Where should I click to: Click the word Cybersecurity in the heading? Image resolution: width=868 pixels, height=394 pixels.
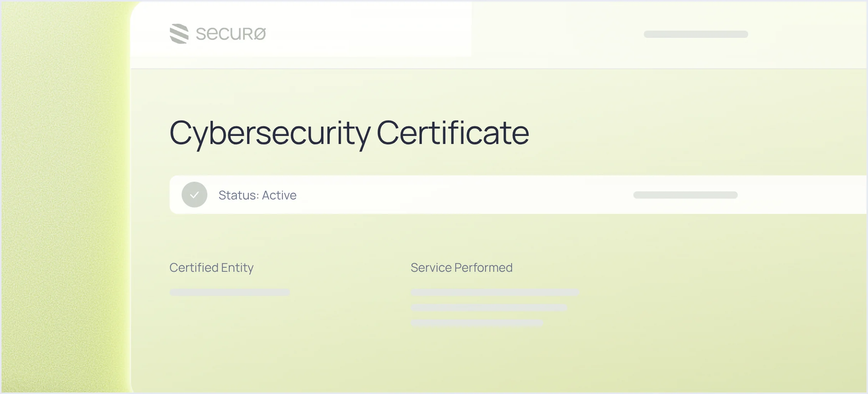point(270,133)
